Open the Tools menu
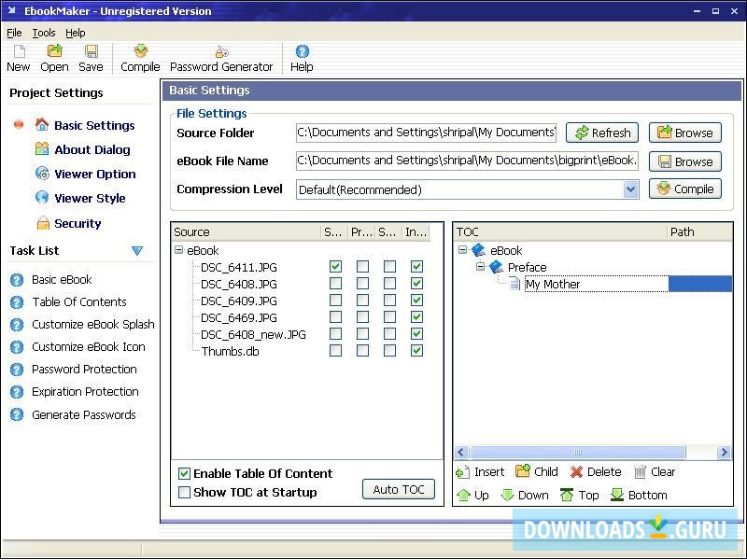This screenshot has width=747, height=560. (x=44, y=33)
